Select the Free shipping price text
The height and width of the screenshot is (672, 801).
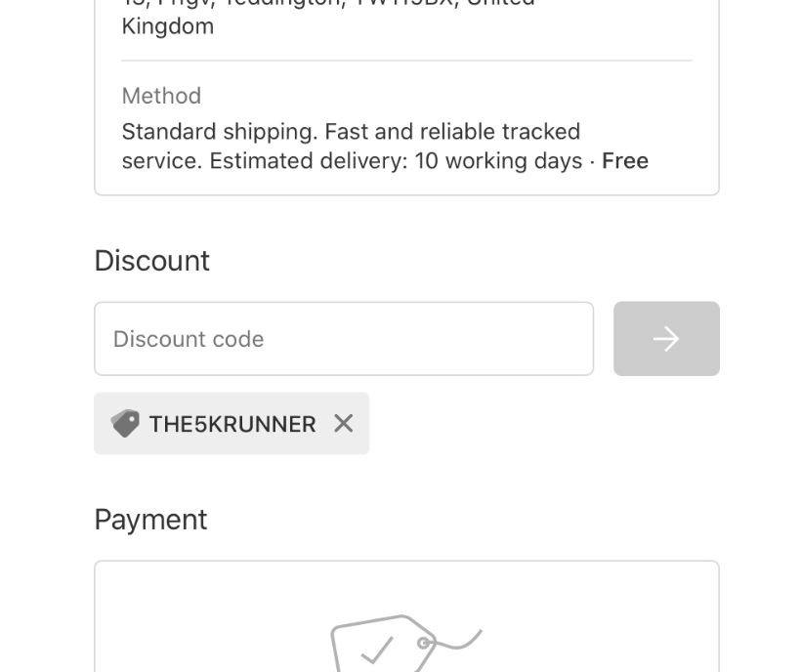[x=624, y=160]
